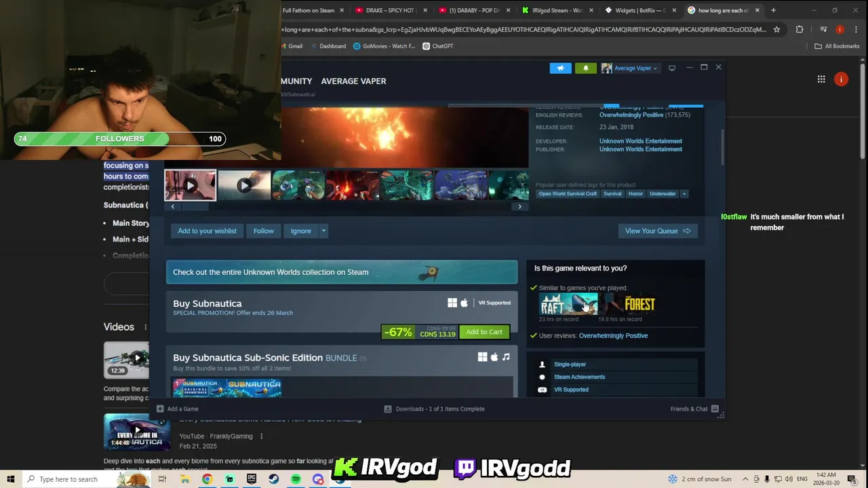The image size is (868, 488).
Task: Click the Steam Achievements star icon
Action: point(542,377)
